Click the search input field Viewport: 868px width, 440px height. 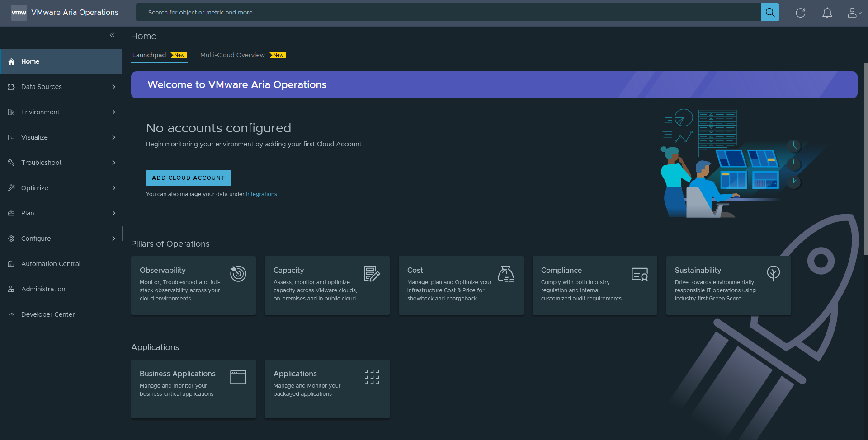[x=448, y=12]
